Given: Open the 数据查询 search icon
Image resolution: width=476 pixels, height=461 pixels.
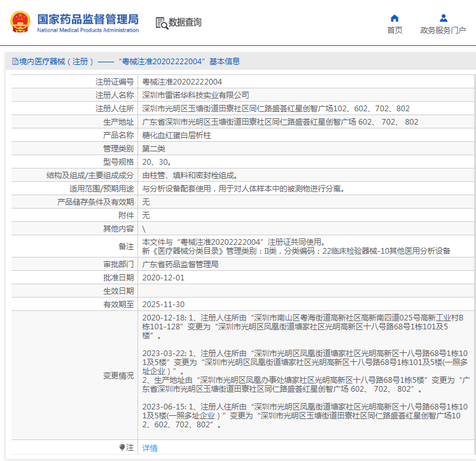Looking at the screenshot, I should coord(162,23).
